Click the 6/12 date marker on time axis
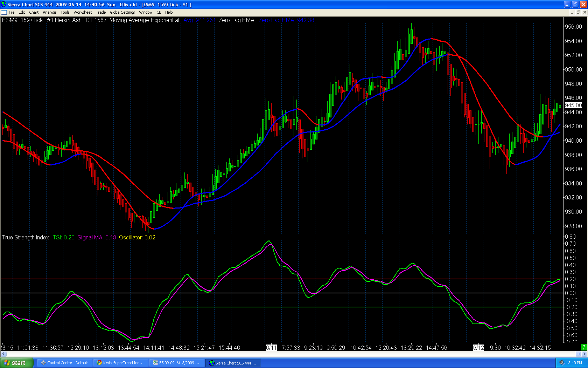Screen dimensions: 588x368 (x=478, y=348)
